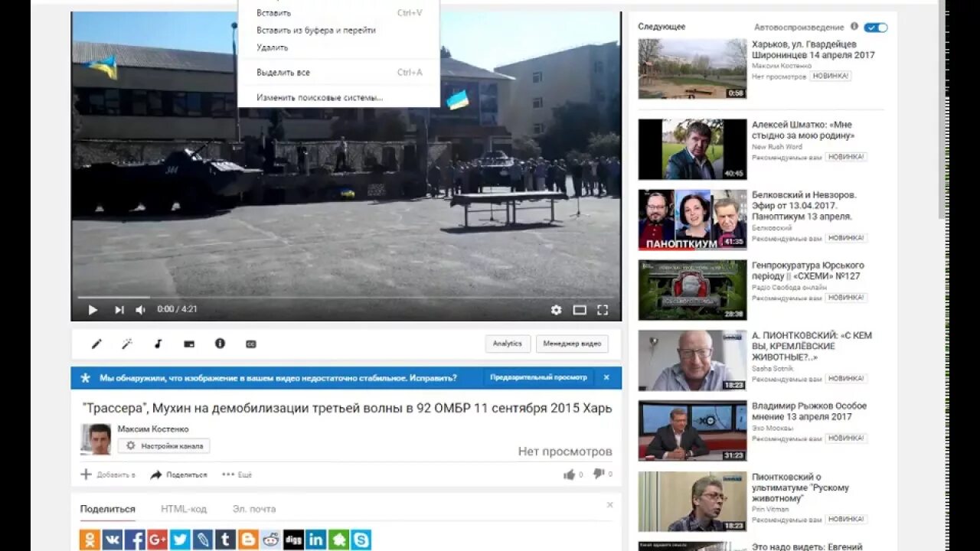The height and width of the screenshot is (551, 980).
Task: Open Владимир Рыжков Особое мнение video
Action: pyautogui.click(x=809, y=411)
